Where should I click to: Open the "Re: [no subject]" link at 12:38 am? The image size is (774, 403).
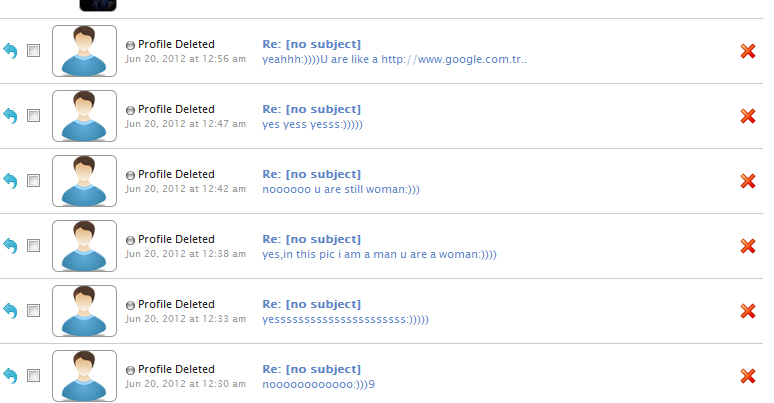coord(311,239)
